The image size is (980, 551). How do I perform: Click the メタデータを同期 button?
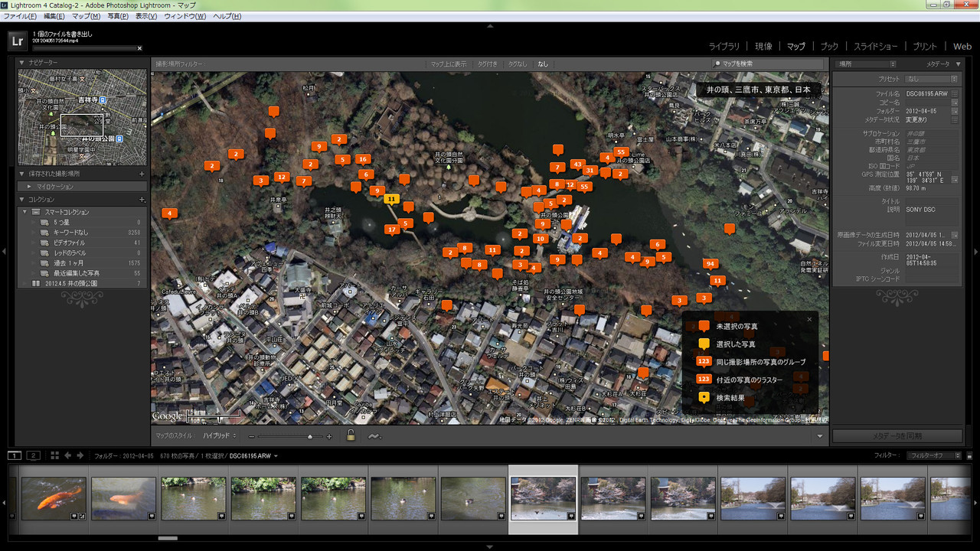coord(897,436)
